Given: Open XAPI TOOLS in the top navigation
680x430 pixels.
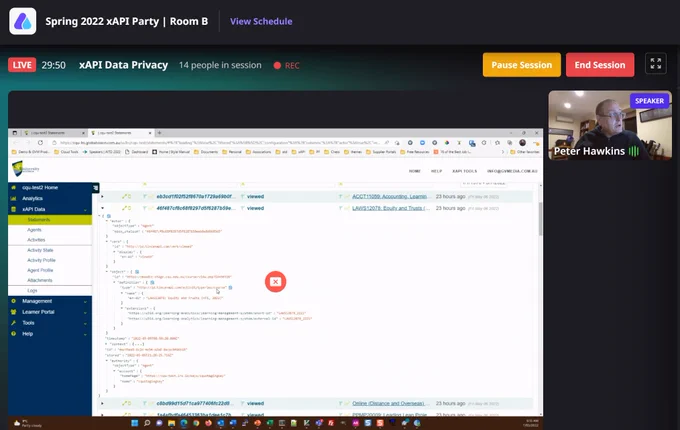Looking at the screenshot, I should coord(464,171).
